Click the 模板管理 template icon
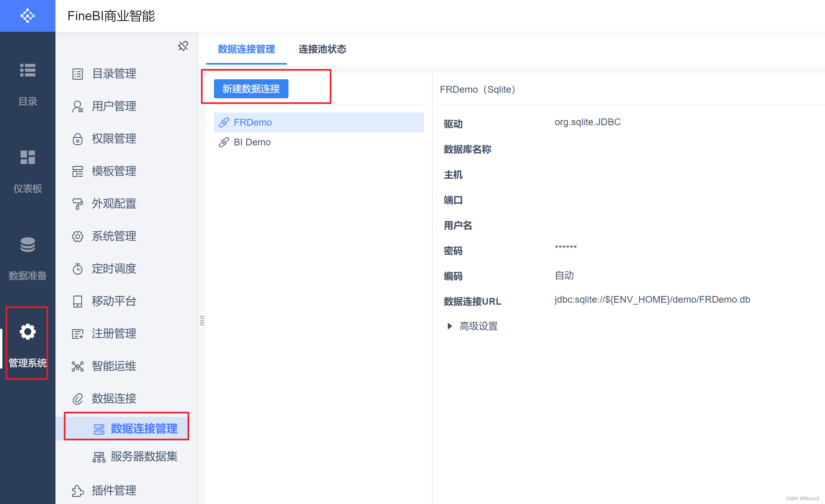The image size is (825, 504). 78,172
